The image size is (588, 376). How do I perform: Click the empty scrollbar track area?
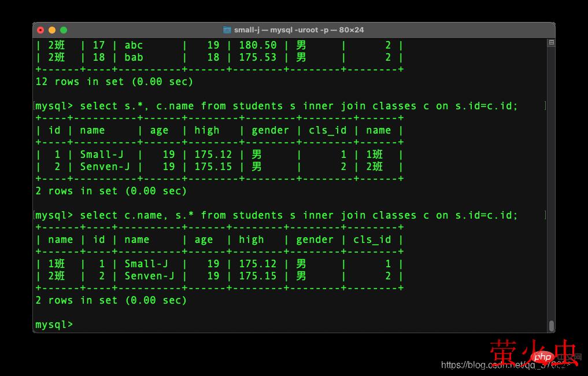(552, 174)
